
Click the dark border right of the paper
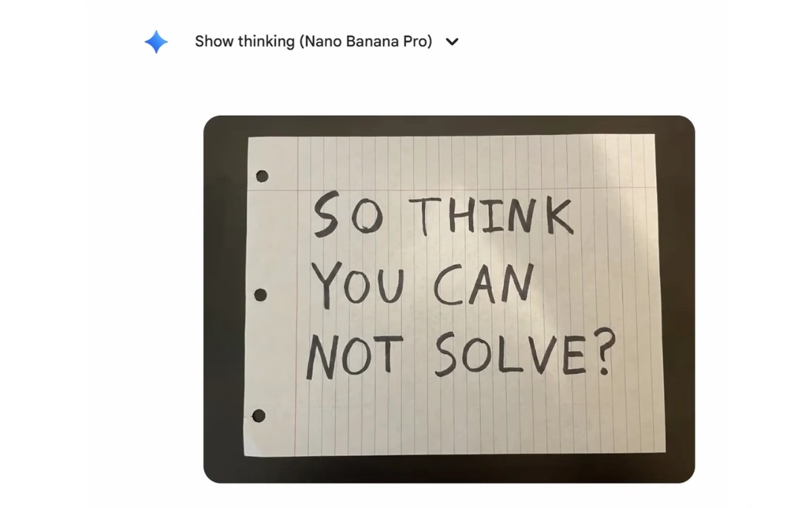(x=679, y=298)
